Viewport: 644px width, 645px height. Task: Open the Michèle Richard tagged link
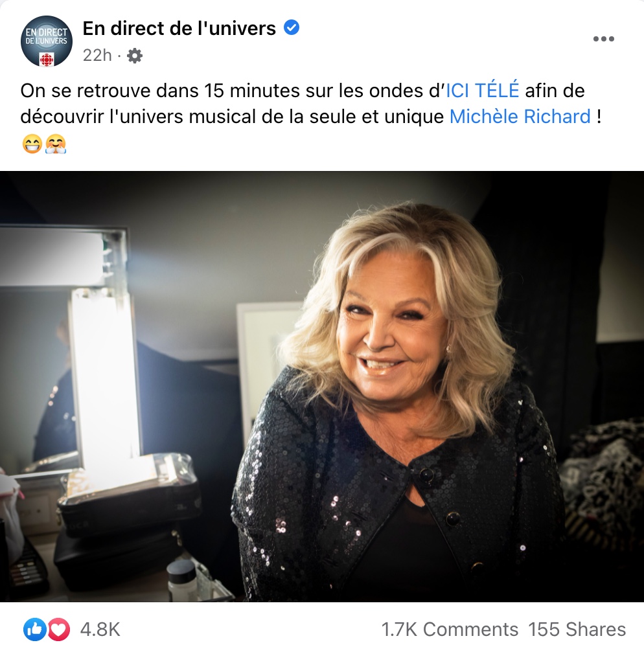pyautogui.click(x=520, y=117)
